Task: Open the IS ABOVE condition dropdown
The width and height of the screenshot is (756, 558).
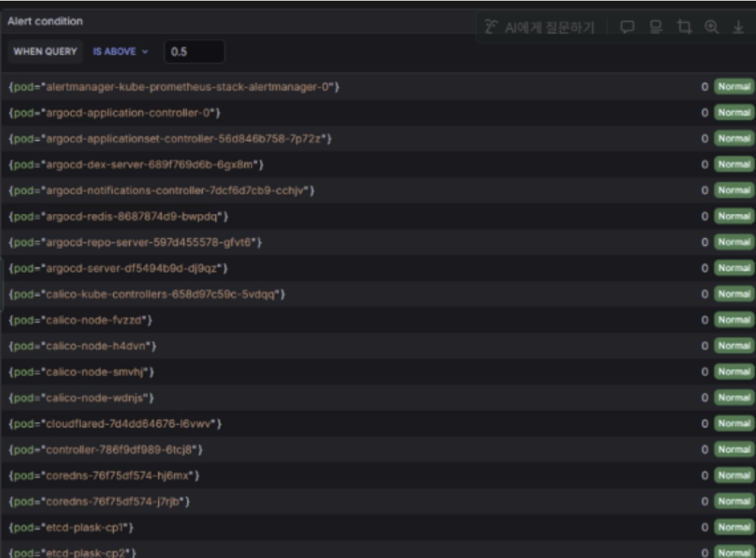Action: pos(121,51)
